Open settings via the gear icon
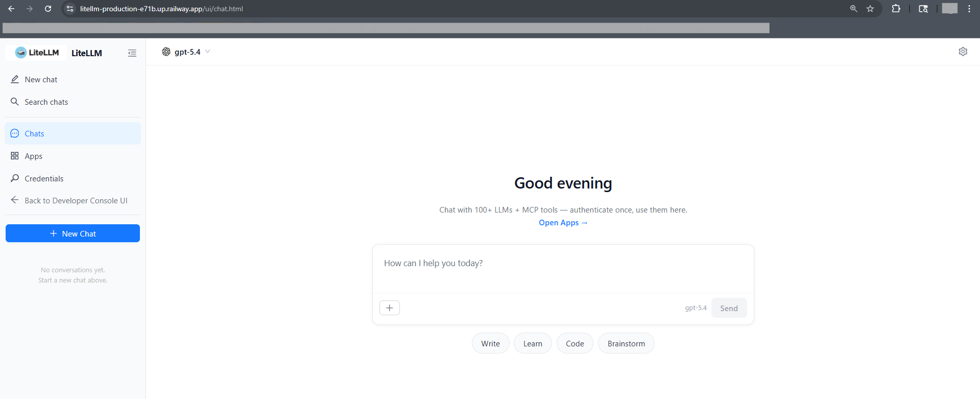980x399 pixels. (x=963, y=52)
